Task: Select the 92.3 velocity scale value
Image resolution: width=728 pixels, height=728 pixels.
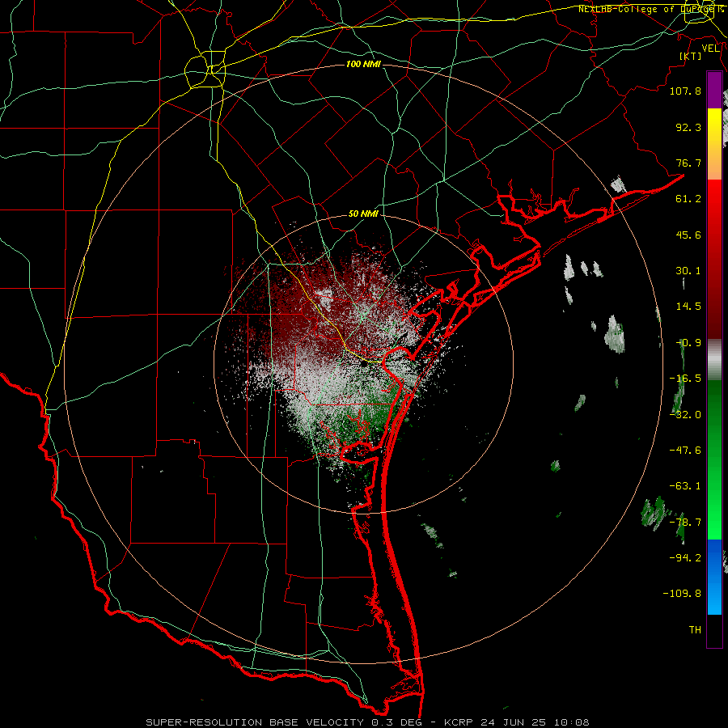Action: point(688,127)
